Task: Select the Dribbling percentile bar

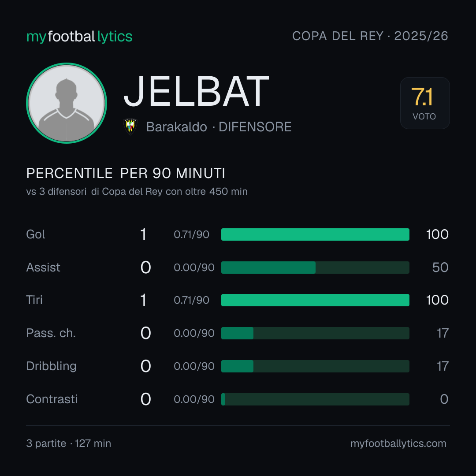Action: tap(315, 366)
